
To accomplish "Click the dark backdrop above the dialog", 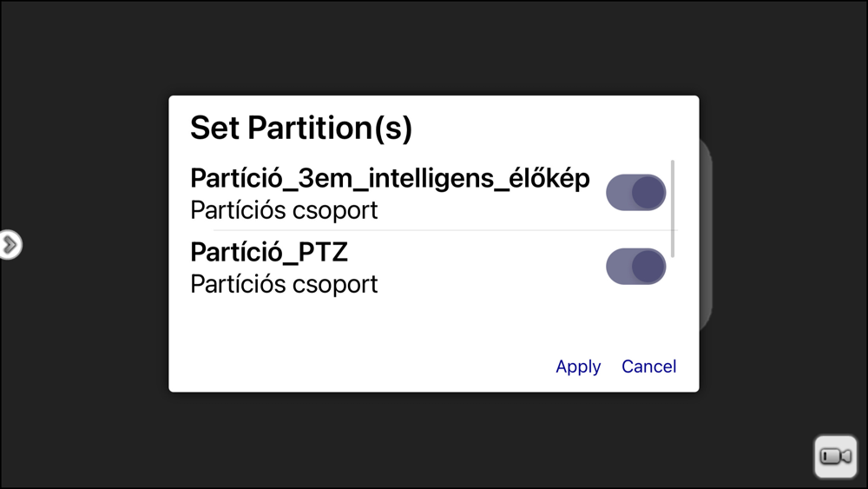I will coord(434,48).
